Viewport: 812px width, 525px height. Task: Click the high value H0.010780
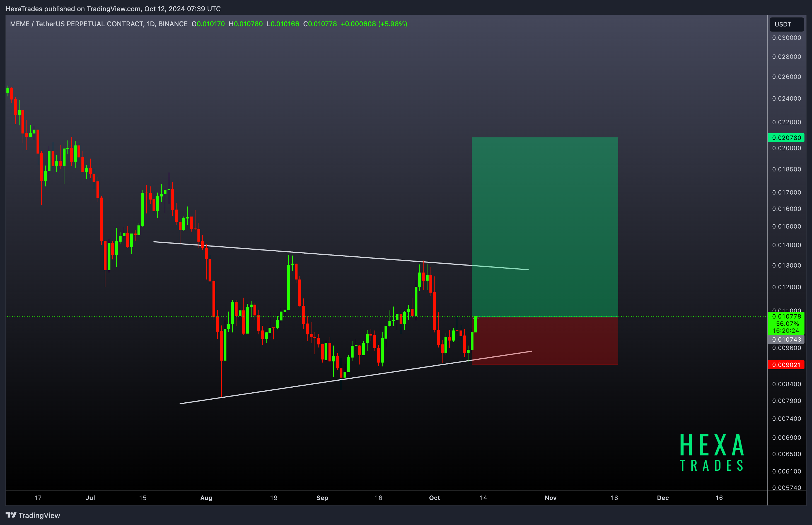tap(246, 24)
